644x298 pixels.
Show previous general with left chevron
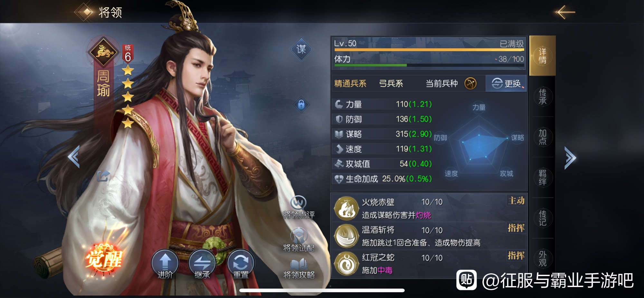point(74,157)
